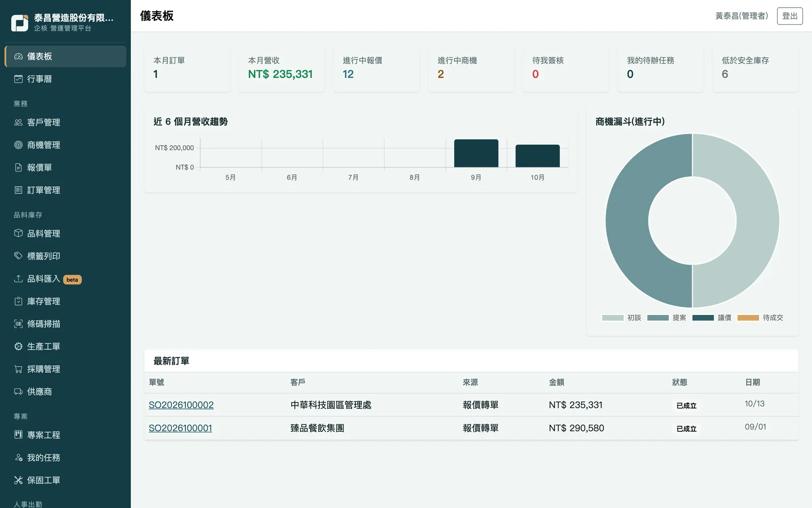Click the 條碼掃描 barcode icon

(x=18, y=324)
